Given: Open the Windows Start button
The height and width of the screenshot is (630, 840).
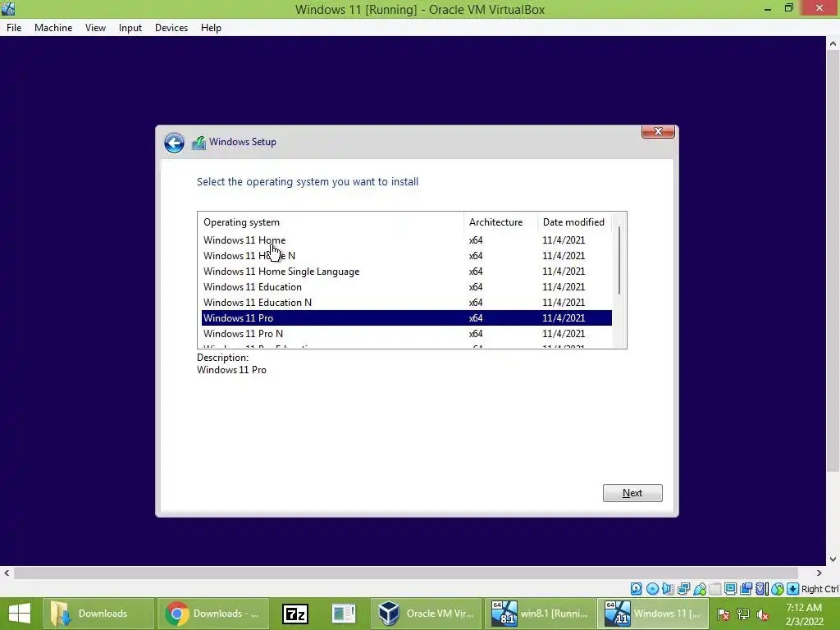Looking at the screenshot, I should [x=20, y=614].
